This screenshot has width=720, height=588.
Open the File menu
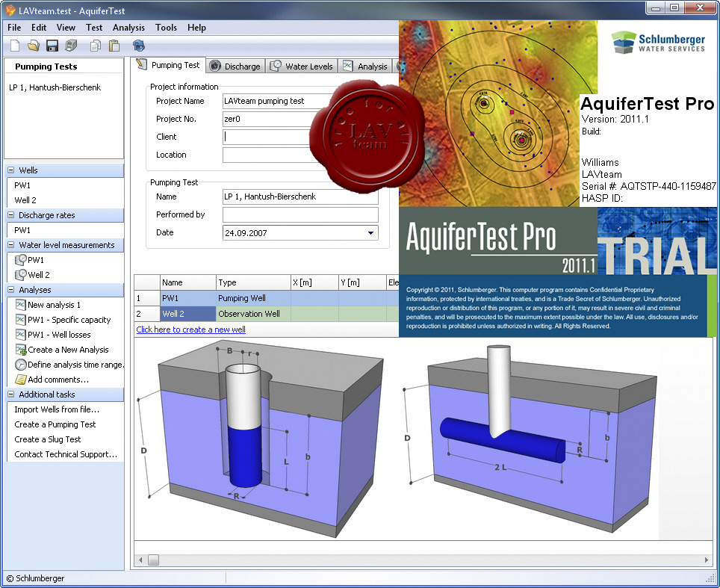(14, 28)
